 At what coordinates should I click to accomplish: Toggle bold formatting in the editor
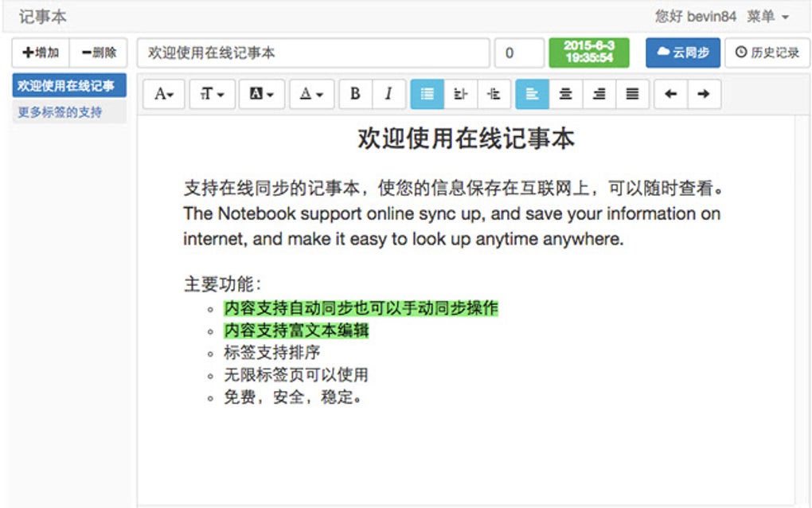click(354, 93)
